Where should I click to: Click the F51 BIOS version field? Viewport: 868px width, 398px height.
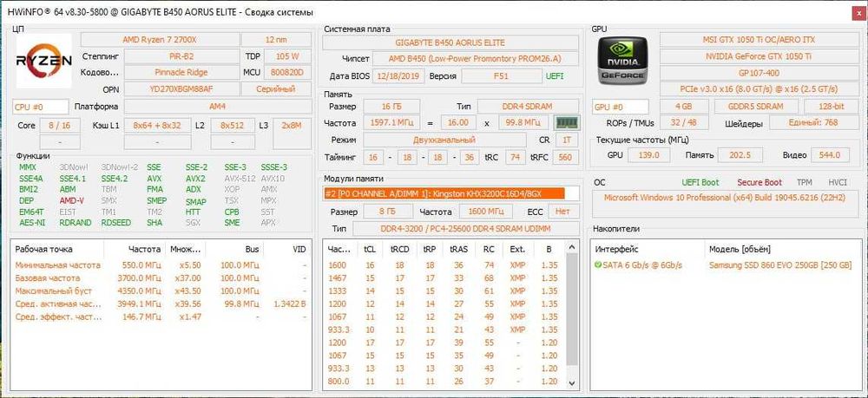tap(501, 76)
